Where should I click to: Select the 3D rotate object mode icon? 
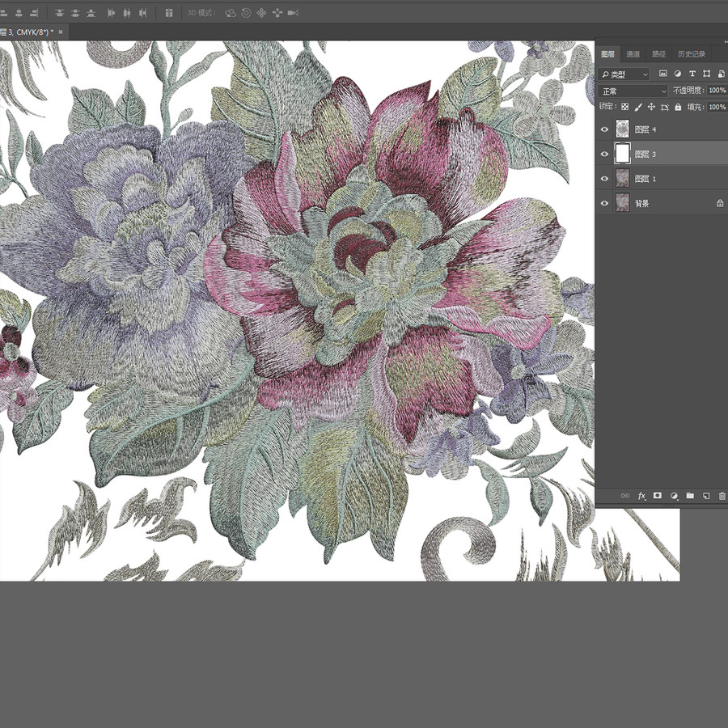point(231,13)
